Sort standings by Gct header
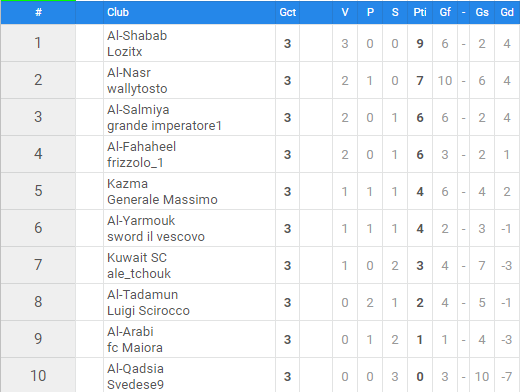The height and width of the screenshot is (392, 520). tap(288, 12)
